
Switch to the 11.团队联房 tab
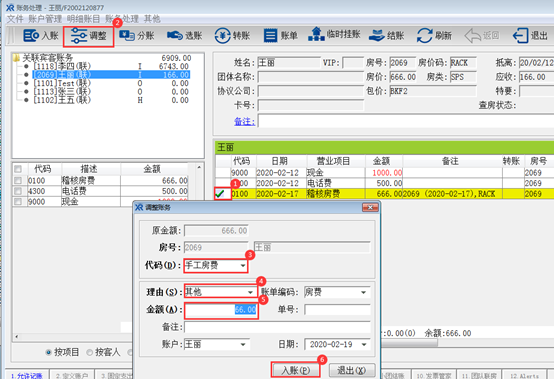479,375
